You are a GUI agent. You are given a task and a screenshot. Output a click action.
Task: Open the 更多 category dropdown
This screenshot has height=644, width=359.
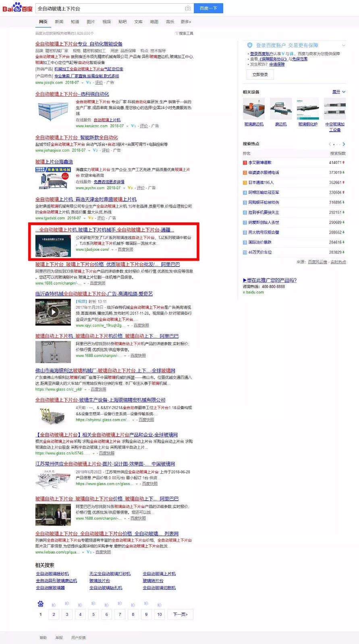pos(186,22)
